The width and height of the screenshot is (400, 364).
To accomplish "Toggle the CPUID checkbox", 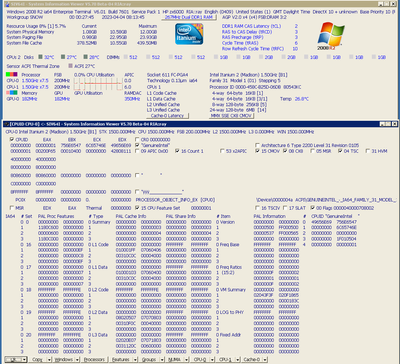I will 12,139.
